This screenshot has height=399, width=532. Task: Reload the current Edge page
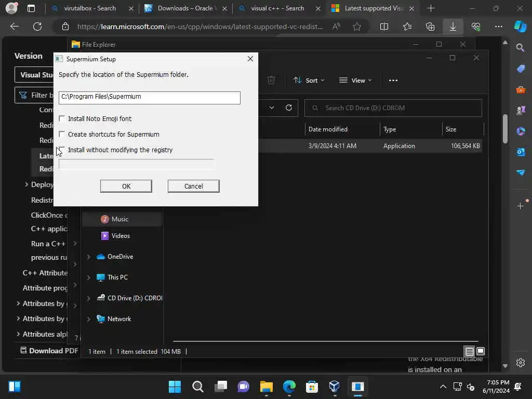coord(37,26)
